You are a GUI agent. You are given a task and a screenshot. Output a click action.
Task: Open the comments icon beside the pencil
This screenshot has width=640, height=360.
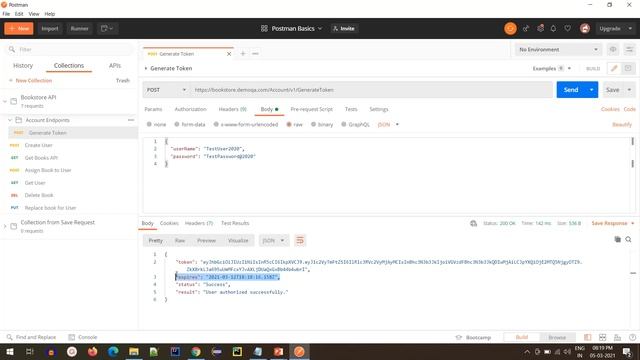click(x=628, y=69)
